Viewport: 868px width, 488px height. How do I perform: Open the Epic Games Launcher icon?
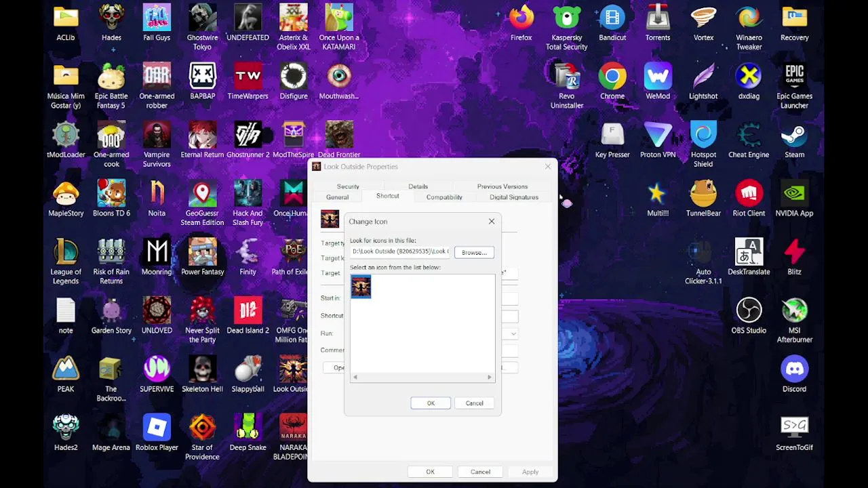pyautogui.click(x=794, y=86)
